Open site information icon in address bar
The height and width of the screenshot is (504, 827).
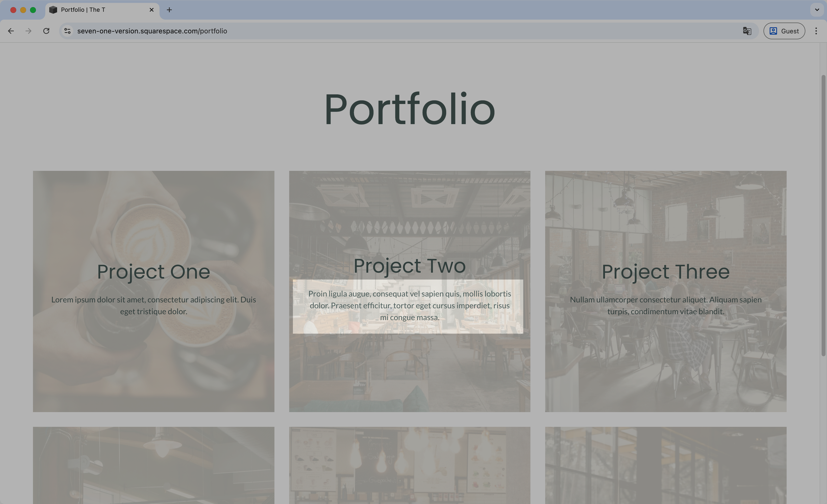pyautogui.click(x=67, y=31)
